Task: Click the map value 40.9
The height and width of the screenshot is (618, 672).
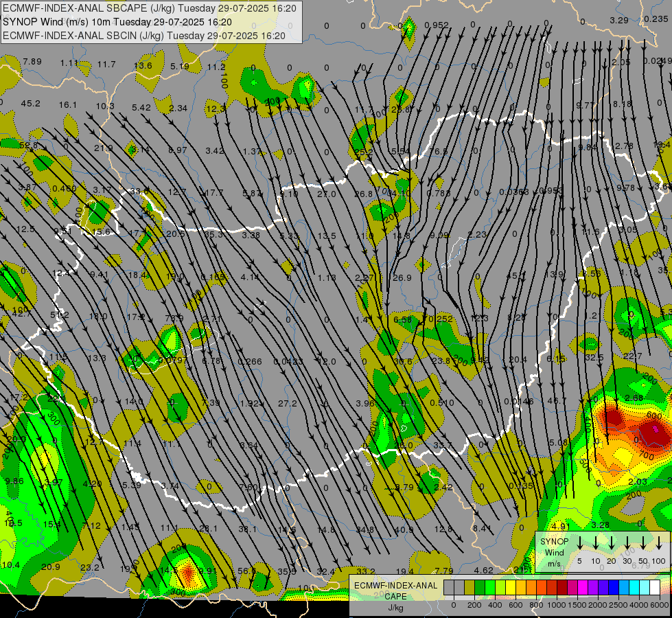Action: click(x=404, y=529)
